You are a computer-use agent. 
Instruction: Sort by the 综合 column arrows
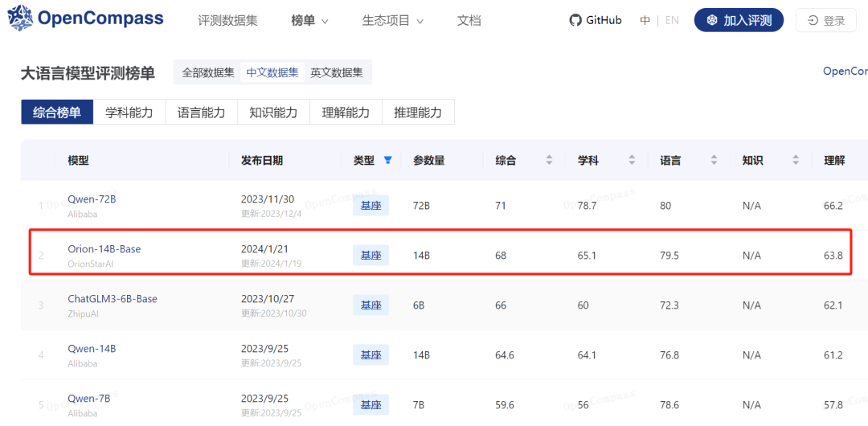[549, 161]
